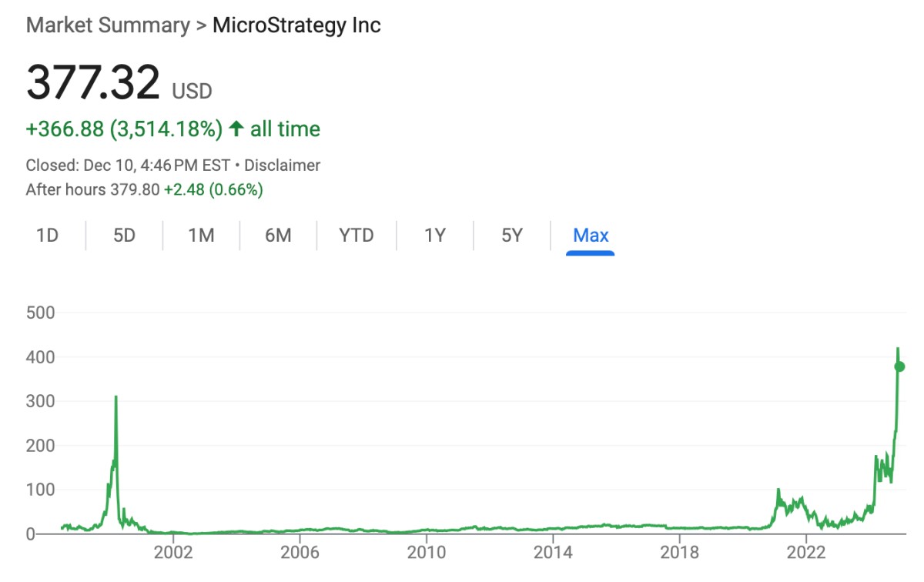Click the 2010 label on the x-axis

[x=426, y=553]
